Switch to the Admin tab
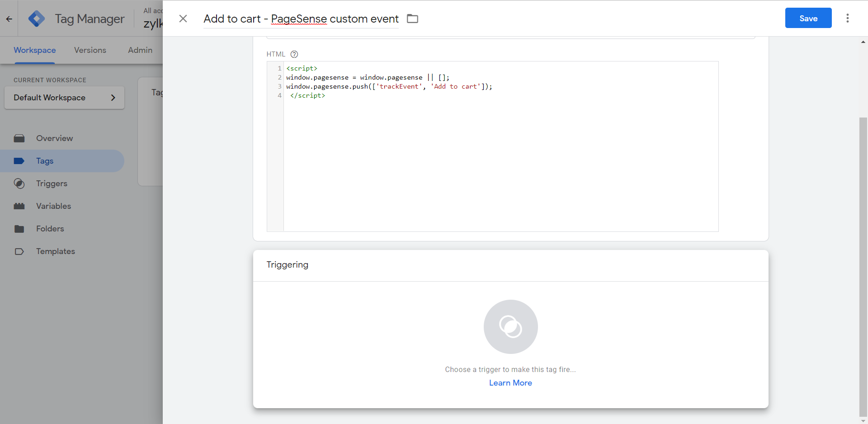 click(x=140, y=50)
